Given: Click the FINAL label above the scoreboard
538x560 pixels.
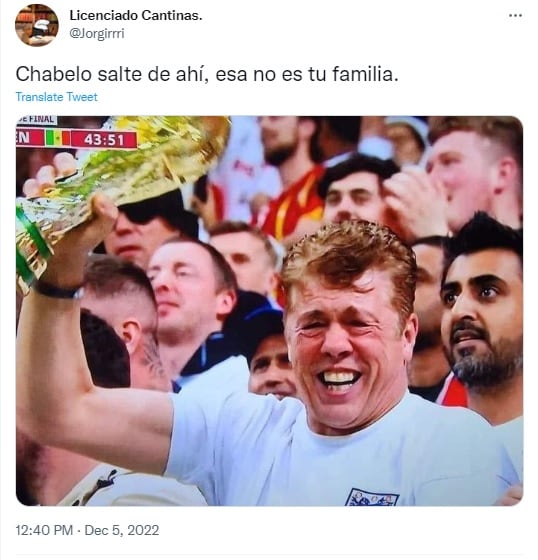Looking at the screenshot, I should pyautogui.click(x=37, y=120).
